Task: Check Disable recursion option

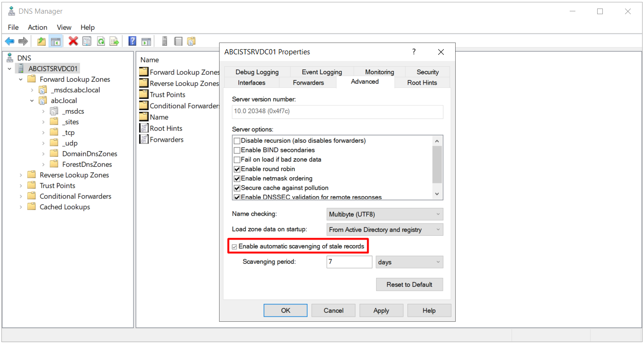Action: coord(237,140)
